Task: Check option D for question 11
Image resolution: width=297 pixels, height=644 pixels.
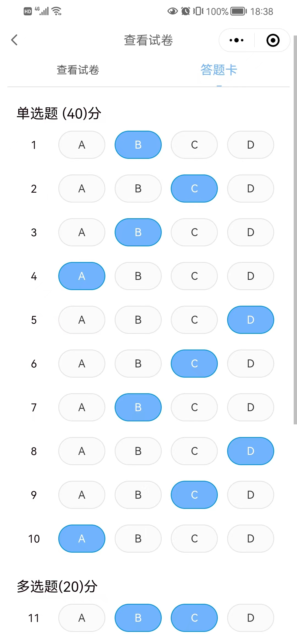Action: pos(251,618)
